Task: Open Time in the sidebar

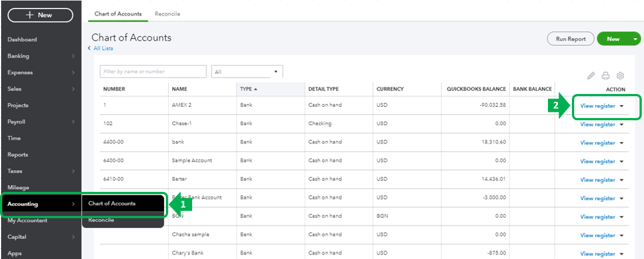Action: [x=14, y=138]
